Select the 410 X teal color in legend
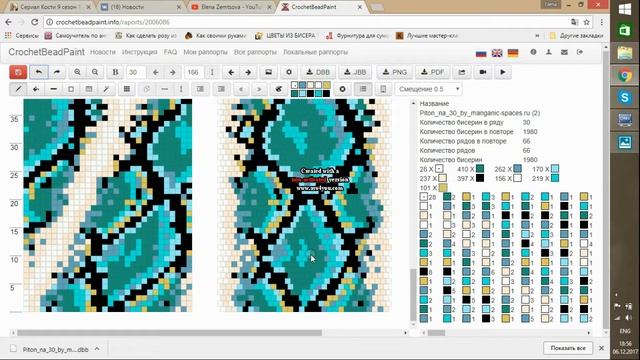Screen dimensions: 640x360 [480, 169]
